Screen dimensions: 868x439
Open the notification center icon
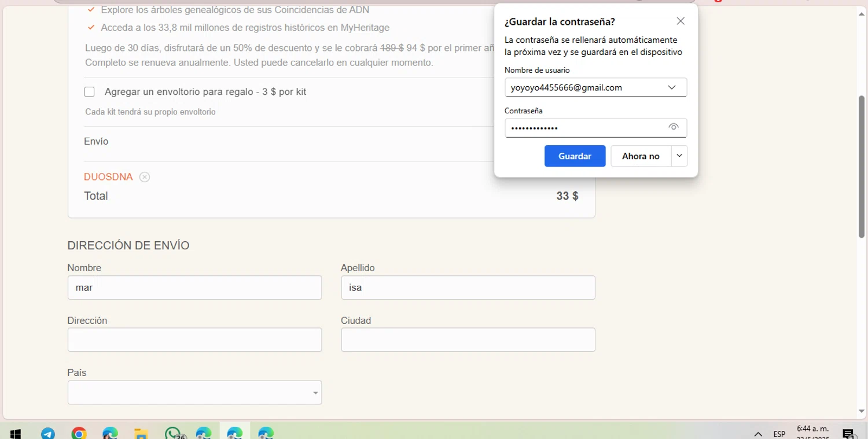pyautogui.click(x=849, y=433)
